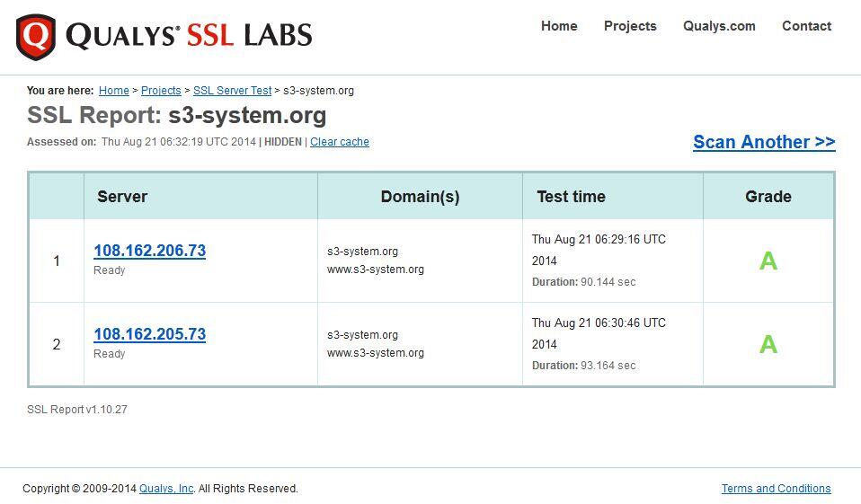The image size is (861, 504).
Task: Click the grade A for 108.162.206.73
Action: tap(768, 261)
